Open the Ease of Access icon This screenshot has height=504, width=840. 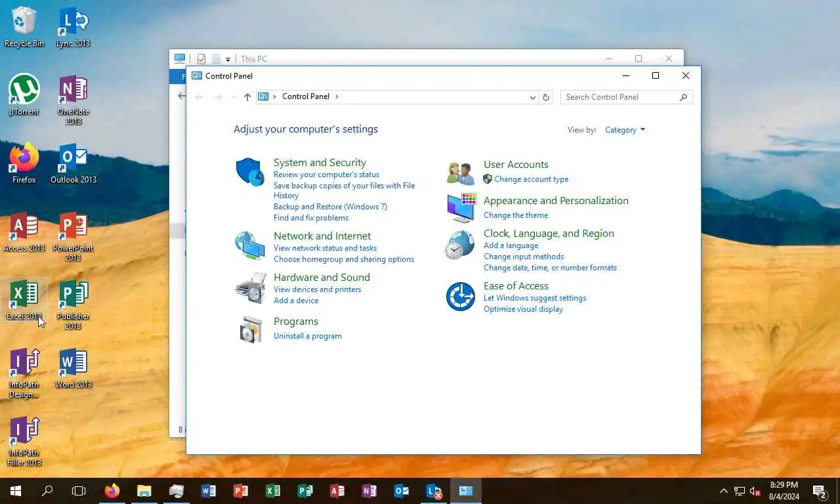point(460,297)
